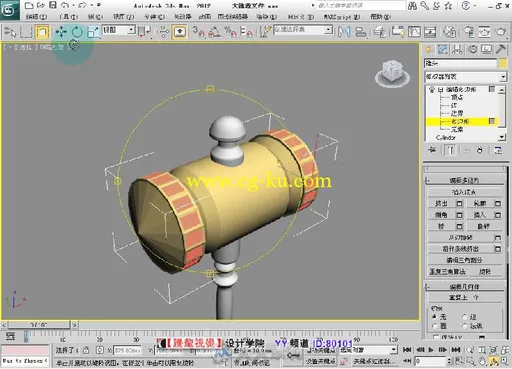Click the Render Production teapot icon
512x369 pixels.
click(x=501, y=32)
